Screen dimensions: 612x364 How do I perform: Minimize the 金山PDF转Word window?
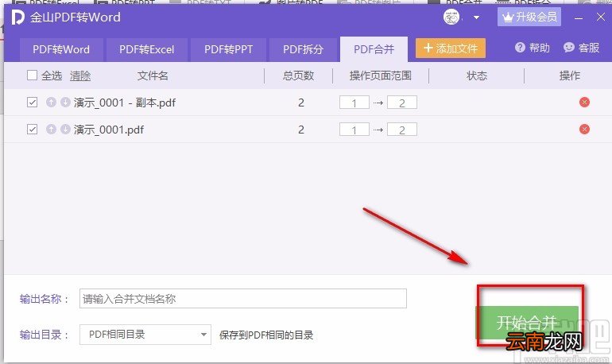(579, 18)
